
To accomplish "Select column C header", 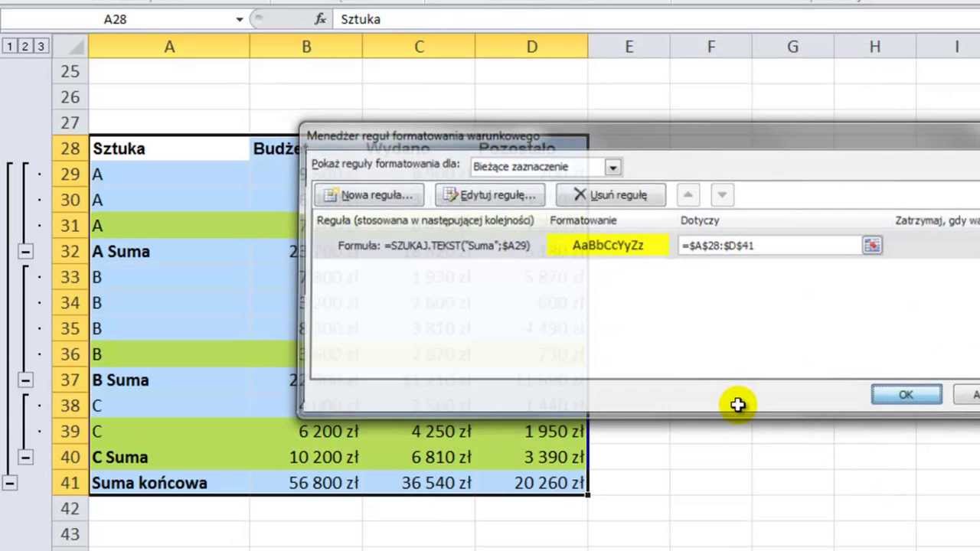I will [419, 47].
